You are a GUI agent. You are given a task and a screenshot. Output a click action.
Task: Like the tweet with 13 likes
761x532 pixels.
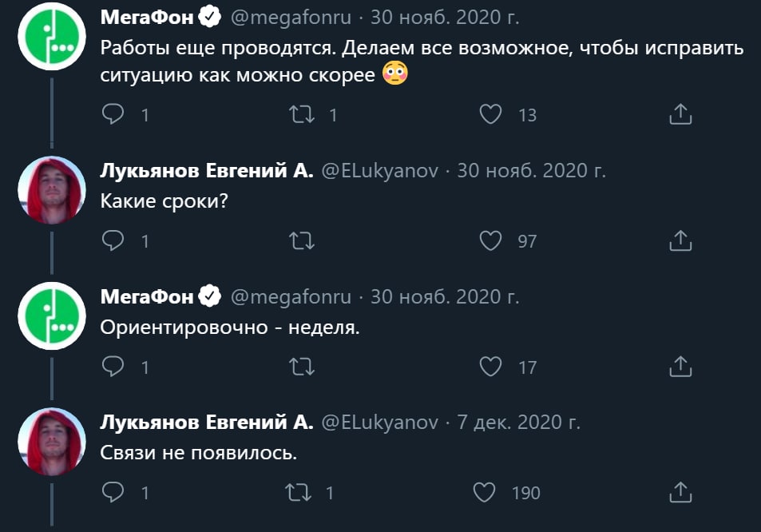(x=489, y=115)
